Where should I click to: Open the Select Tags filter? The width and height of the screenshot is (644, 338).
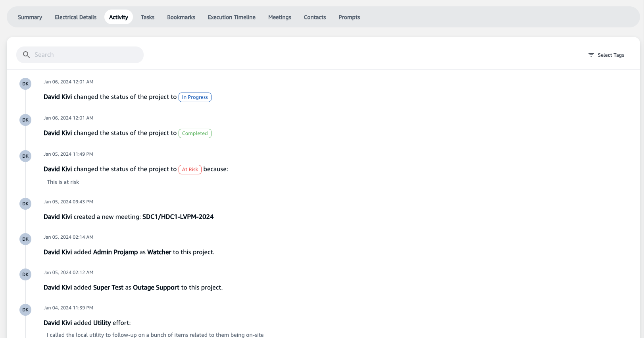click(x=606, y=55)
